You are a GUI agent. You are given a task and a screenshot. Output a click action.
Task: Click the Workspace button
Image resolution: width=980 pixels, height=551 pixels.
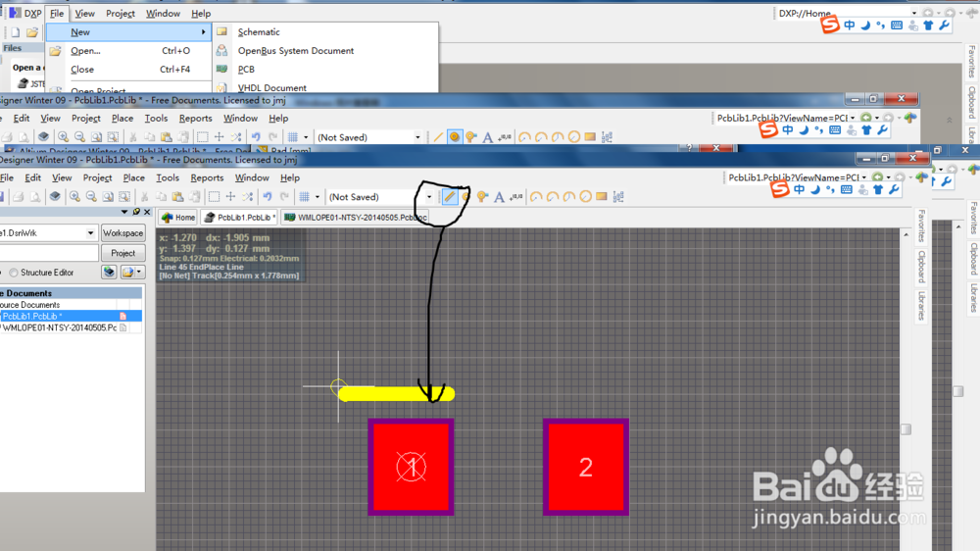[x=123, y=232]
